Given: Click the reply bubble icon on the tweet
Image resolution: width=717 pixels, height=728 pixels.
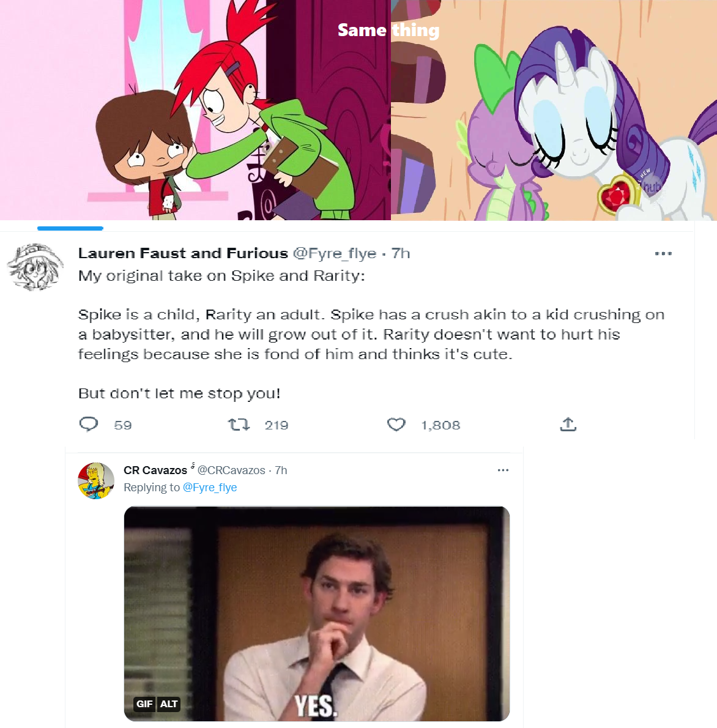Looking at the screenshot, I should coord(89,424).
